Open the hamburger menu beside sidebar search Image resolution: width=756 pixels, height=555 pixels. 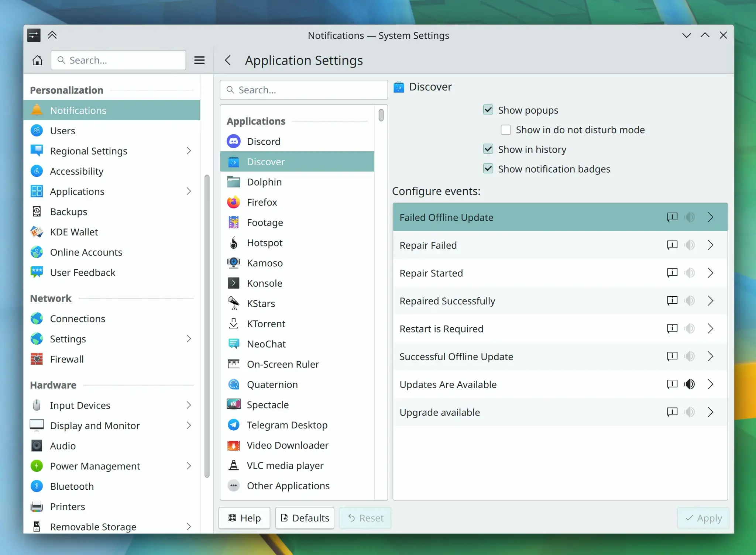(199, 60)
